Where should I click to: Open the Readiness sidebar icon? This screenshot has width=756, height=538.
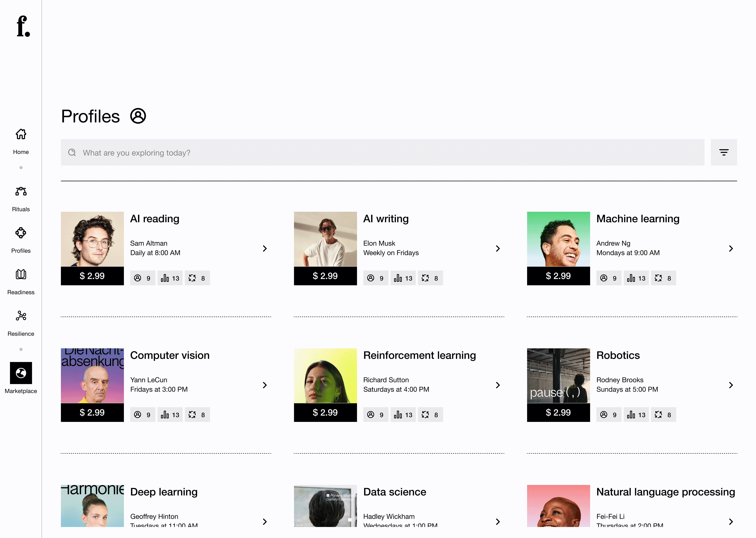pyautogui.click(x=21, y=274)
